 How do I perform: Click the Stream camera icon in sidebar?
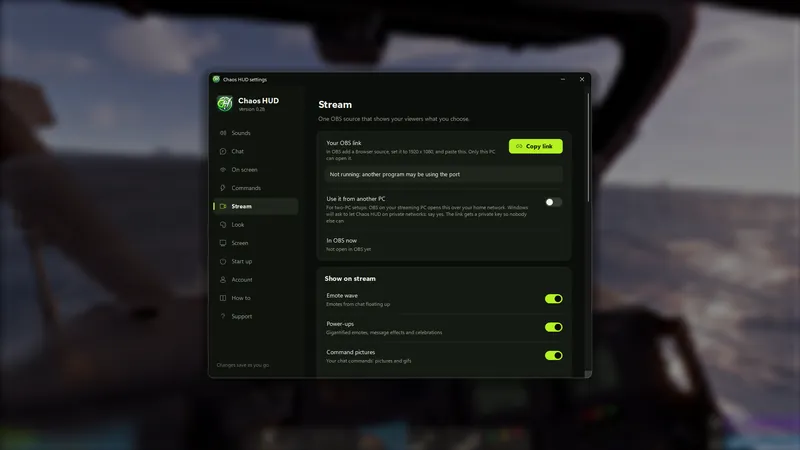223,206
